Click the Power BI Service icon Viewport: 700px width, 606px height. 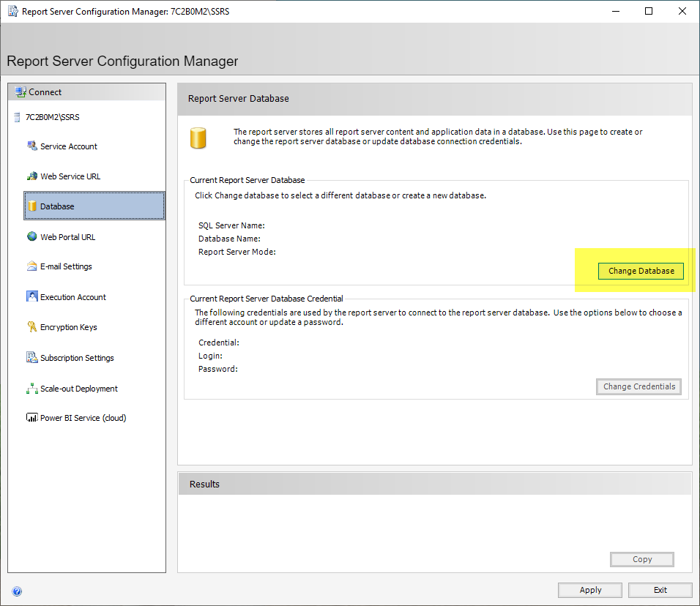pos(31,418)
